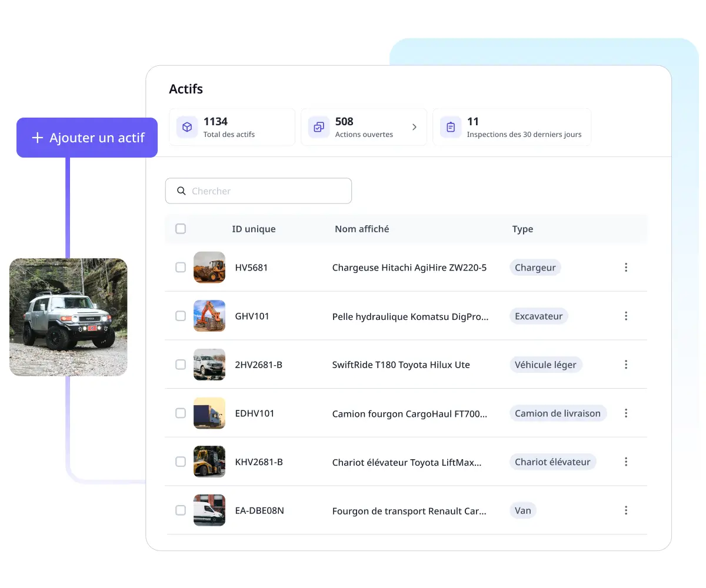706x588 pixels.
Task: Open the Chargeuse Hitachi AgiHire ZW220-5 asset
Action: tap(409, 268)
